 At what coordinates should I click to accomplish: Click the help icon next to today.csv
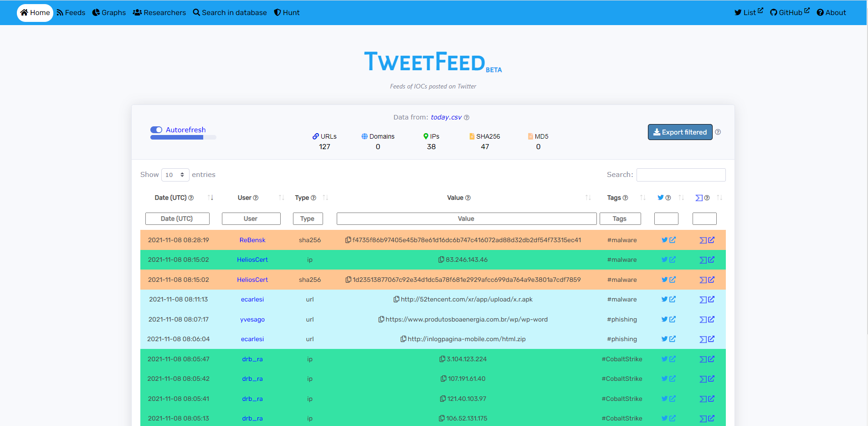[x=467, y=118]
